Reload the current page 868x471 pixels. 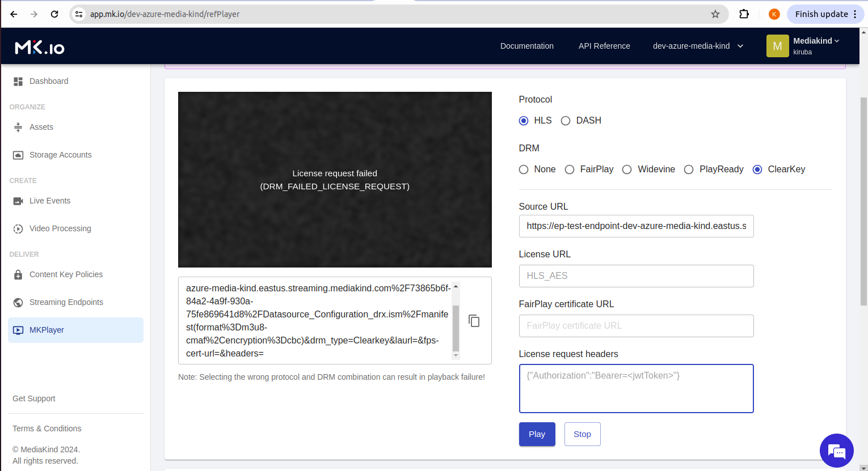54,14
